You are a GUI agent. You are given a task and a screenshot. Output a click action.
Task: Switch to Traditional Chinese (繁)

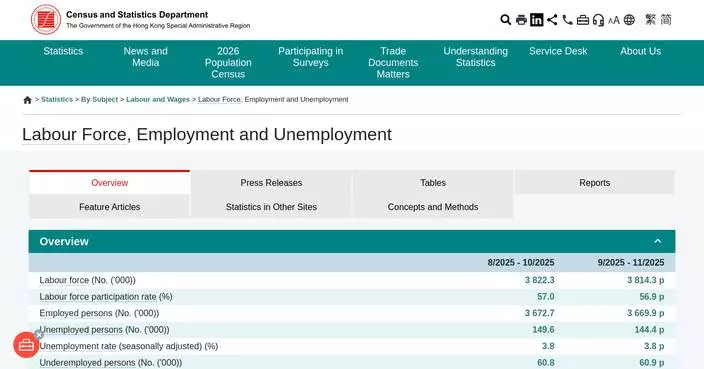pyautogui.click(x=651, y=20)
